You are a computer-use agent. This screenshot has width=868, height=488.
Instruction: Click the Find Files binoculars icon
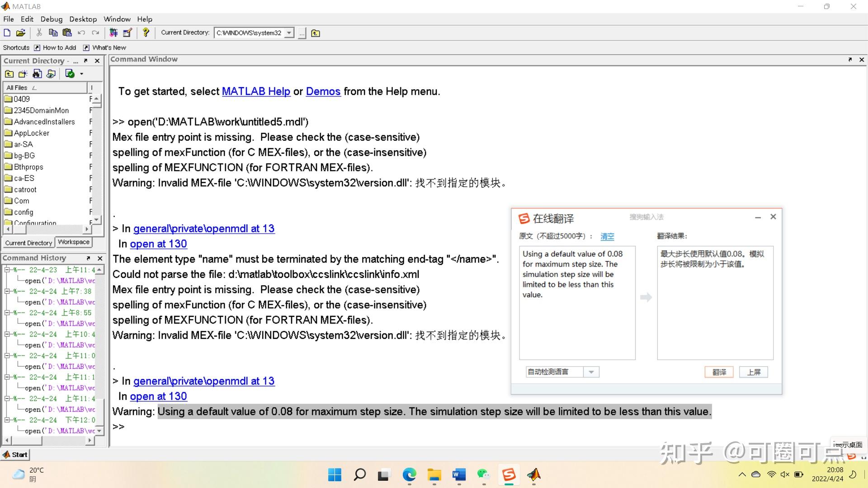pos(37,74)
